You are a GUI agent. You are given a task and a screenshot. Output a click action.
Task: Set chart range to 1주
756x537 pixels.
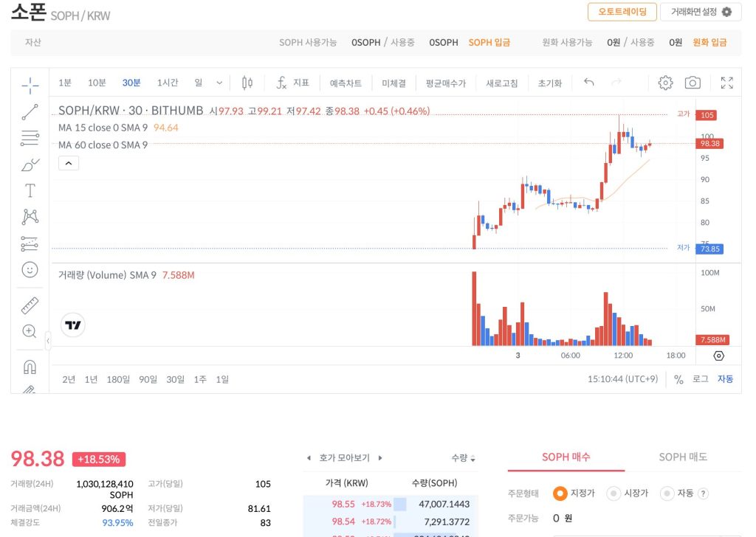200,379
